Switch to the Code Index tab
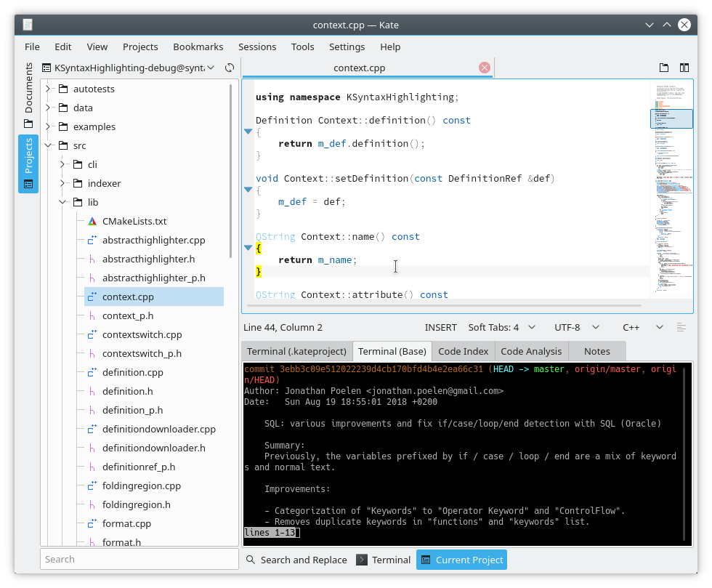 point(464,351)
